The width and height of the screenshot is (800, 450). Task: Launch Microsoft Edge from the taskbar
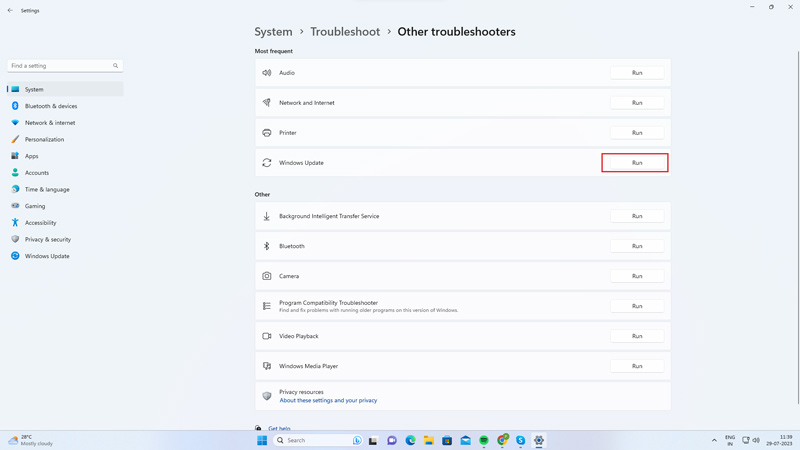pyautogui.click(x=410, y=440)
